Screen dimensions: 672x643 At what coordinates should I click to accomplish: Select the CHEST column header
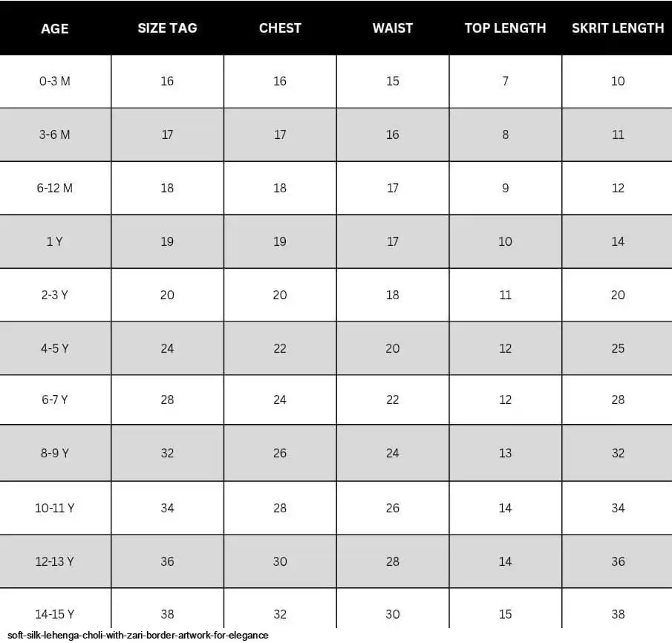coord(280,28)
